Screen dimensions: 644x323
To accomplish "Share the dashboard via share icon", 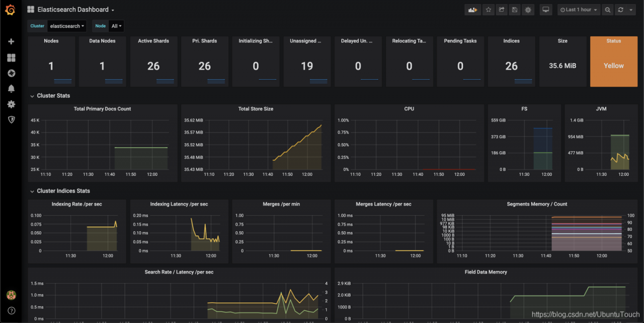I will click(x=502, y=10).
